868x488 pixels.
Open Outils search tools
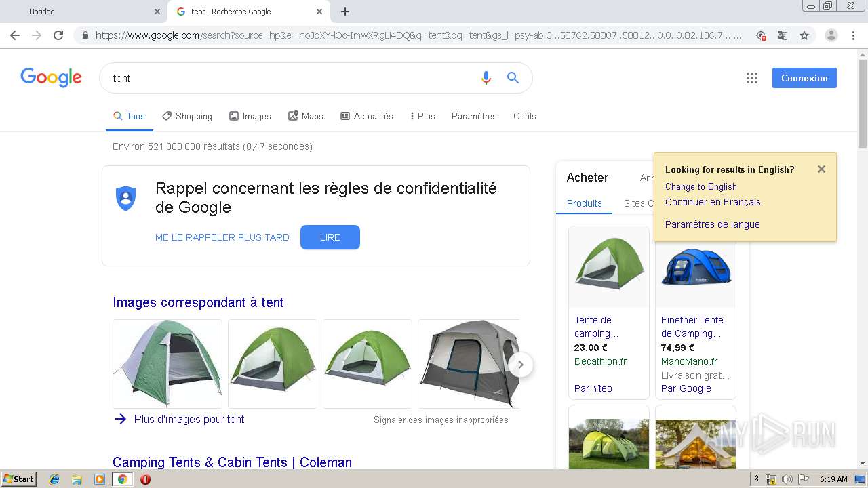click(x=525, y=117)
